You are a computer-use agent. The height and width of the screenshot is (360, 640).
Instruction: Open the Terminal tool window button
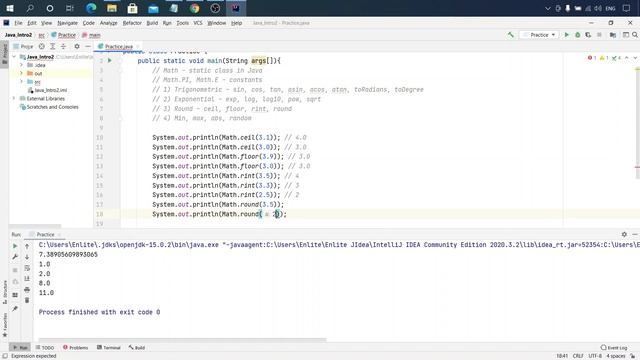tap(109, 347)
